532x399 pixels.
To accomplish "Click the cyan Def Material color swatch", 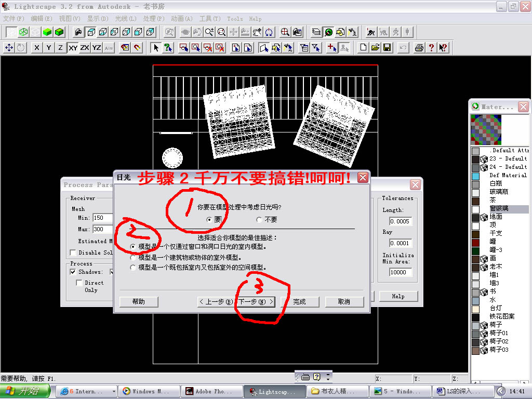I will click(x=475, y=176).
